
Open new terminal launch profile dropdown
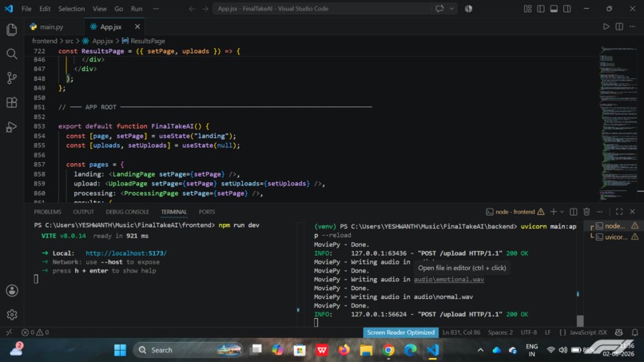click(562, 212)
